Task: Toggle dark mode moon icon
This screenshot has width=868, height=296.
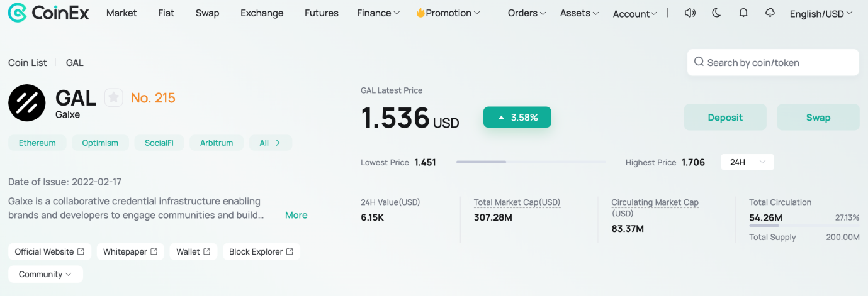Action: 716,13
